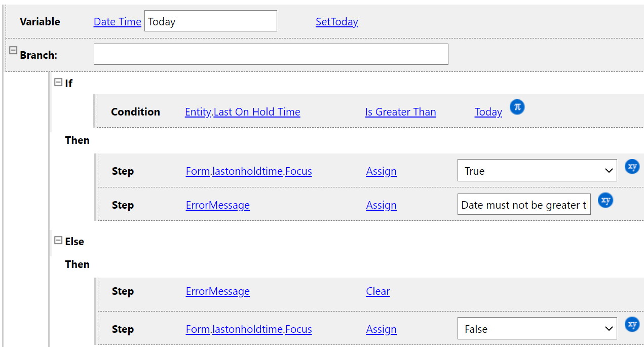
Task: Click the Date Time variable type link
Action: coord(117,21)
